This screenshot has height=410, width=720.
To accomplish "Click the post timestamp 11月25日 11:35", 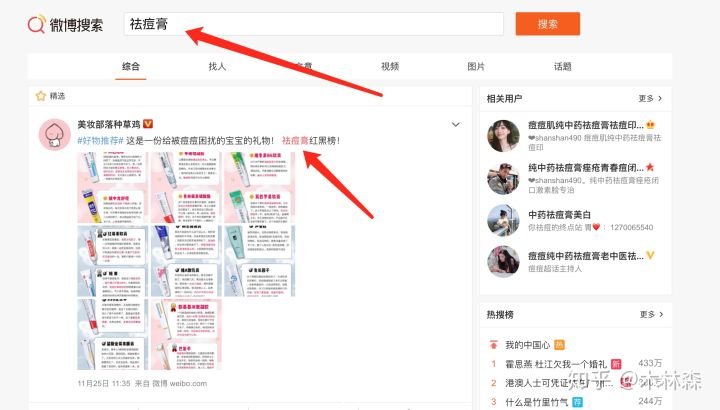I will pyautogui.click(x=104, y=383).
